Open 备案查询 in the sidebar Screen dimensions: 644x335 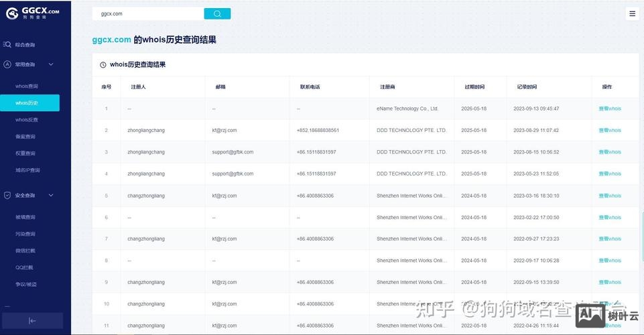(x=25, y=137)
